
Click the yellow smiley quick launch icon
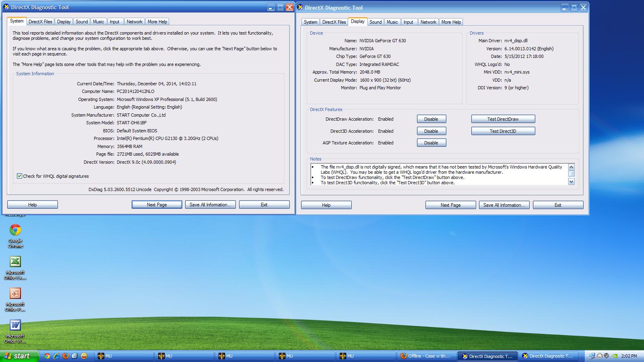click(84, 356)
